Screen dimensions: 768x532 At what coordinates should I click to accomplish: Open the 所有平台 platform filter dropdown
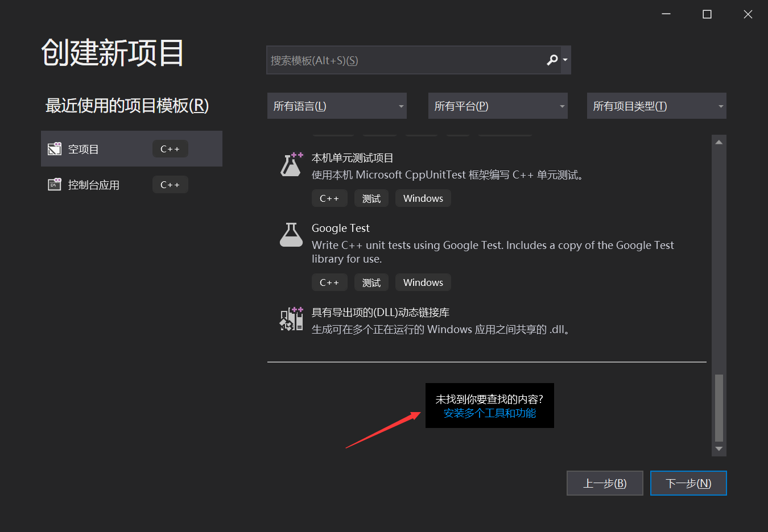pyautogui.click(x=498, y=106)
